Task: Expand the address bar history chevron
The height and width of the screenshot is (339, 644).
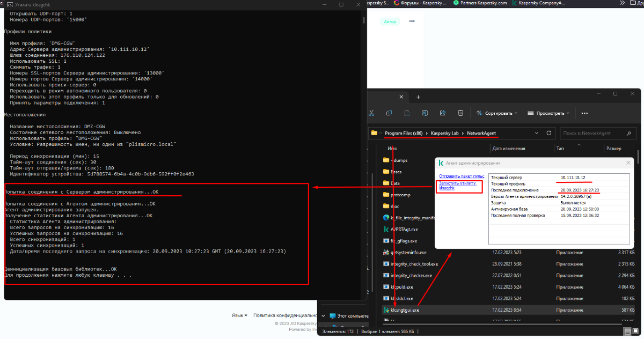Action: pyautogui.click(x=536, y=133)
